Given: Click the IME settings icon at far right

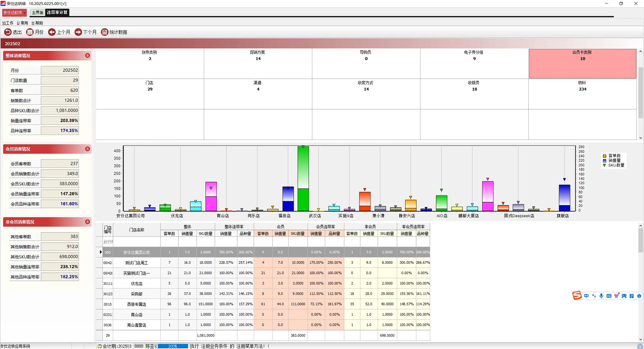Looking at the screenshot, I should pyautogui.click(x=639, y=296).
